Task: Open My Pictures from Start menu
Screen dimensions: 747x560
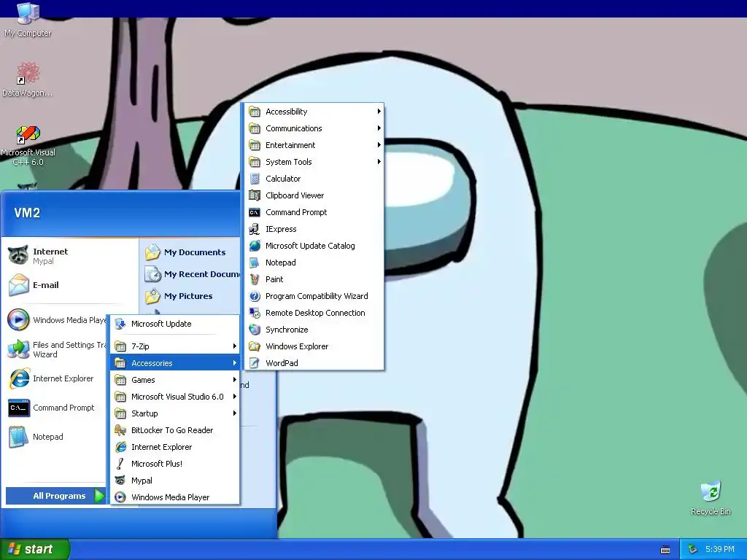Action: point(190,296)
